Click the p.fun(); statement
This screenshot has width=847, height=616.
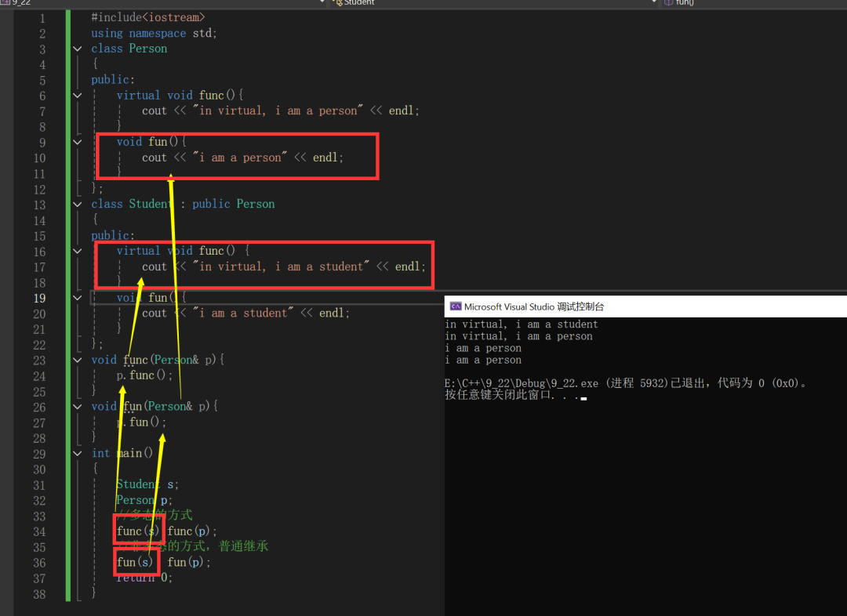click(141, 422)
